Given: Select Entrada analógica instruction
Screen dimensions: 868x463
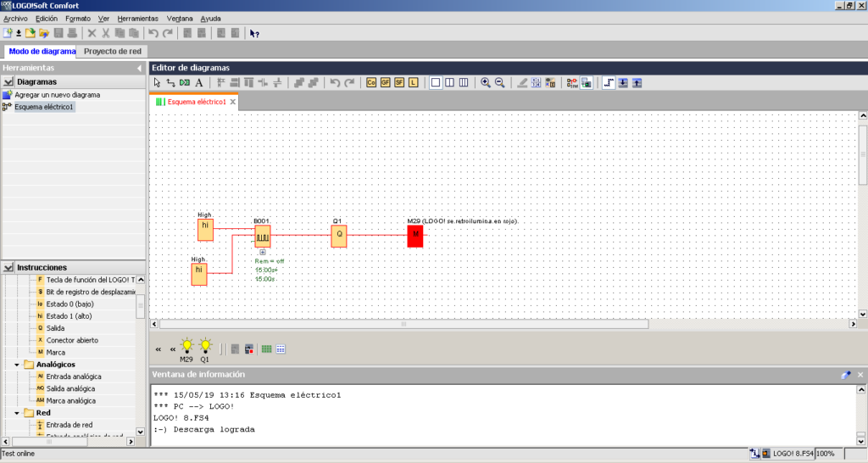Looking at the screenshot, I should point(74,377).
